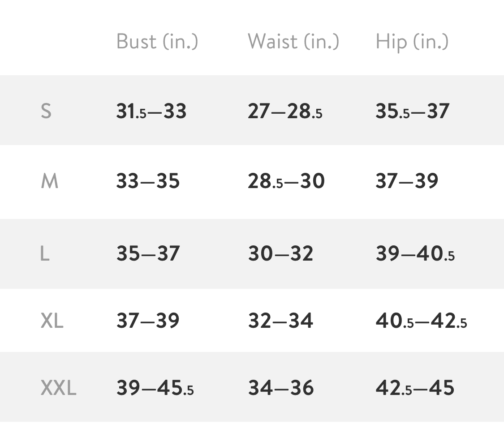
Task: Click the hip value 39—40.5
Action: [x=415, y=254]
